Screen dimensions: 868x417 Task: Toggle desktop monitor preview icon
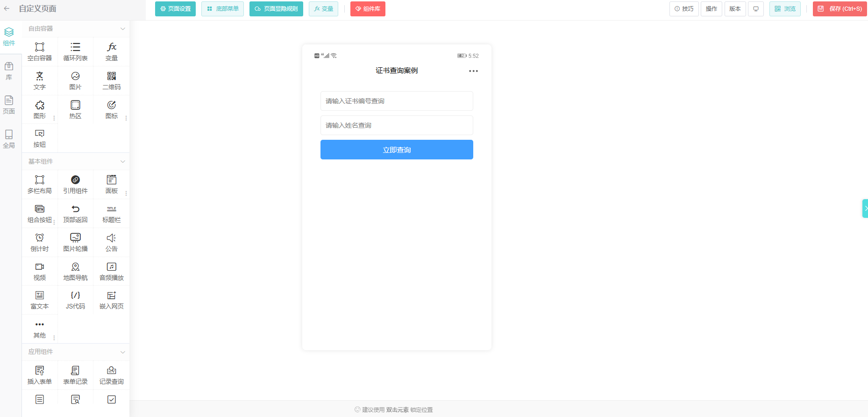coord(756,9)
